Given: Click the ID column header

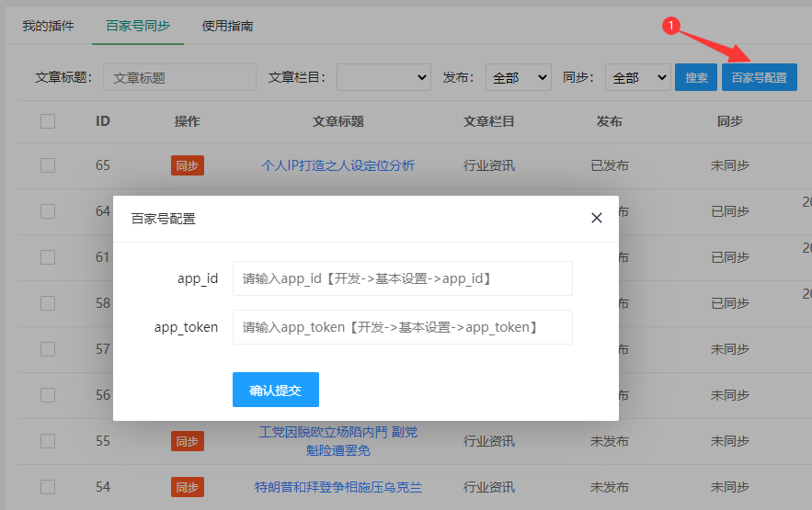Looking at the screenshot, I should pyautogui.click(x=103, y=121).
